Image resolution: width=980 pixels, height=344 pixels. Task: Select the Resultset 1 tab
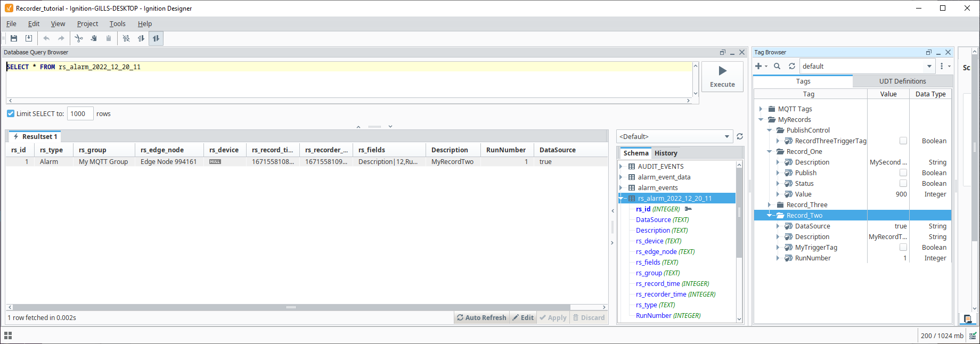35,137
